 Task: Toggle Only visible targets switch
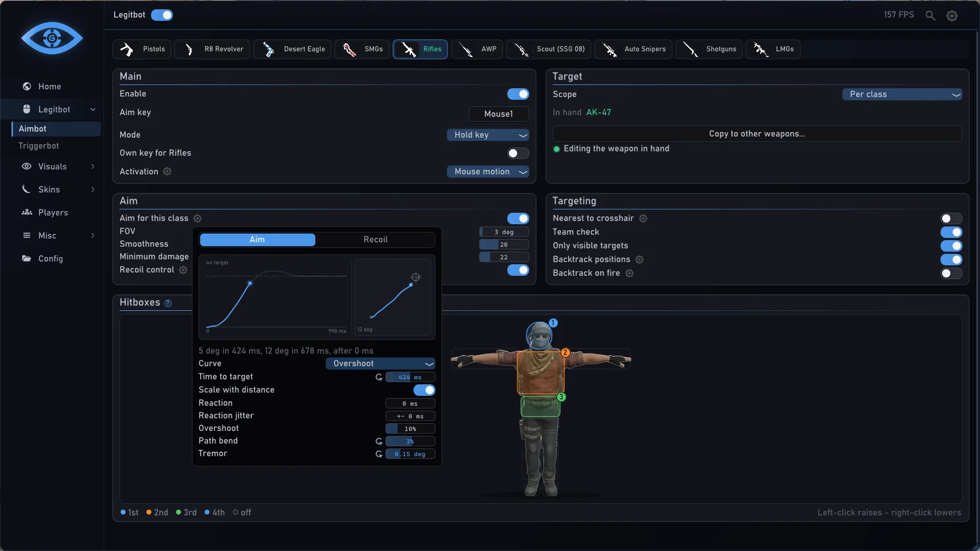tap(951, 246)
